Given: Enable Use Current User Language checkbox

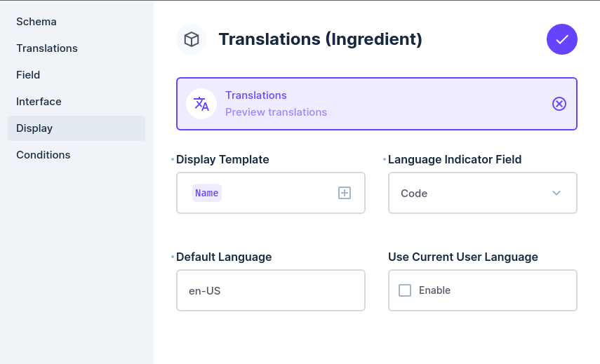Looking at the screenshot, I should 405,290.
